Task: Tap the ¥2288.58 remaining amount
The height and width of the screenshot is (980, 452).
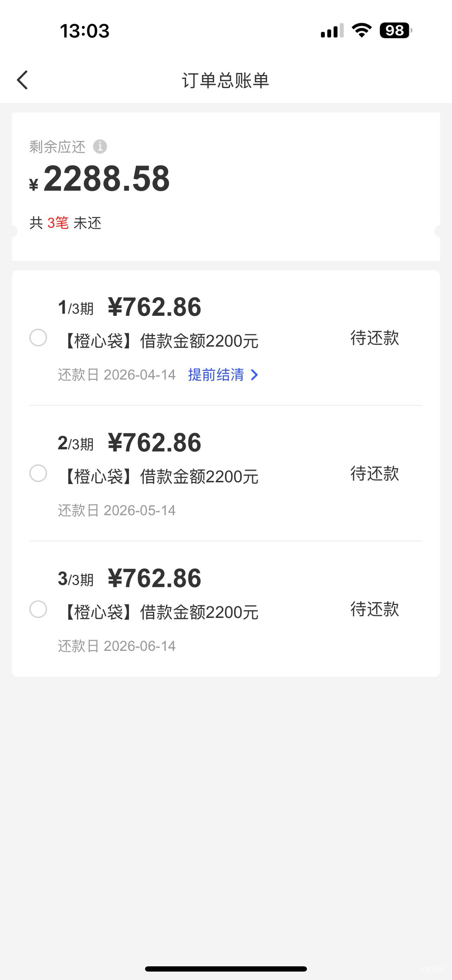Action: point(106,179)
